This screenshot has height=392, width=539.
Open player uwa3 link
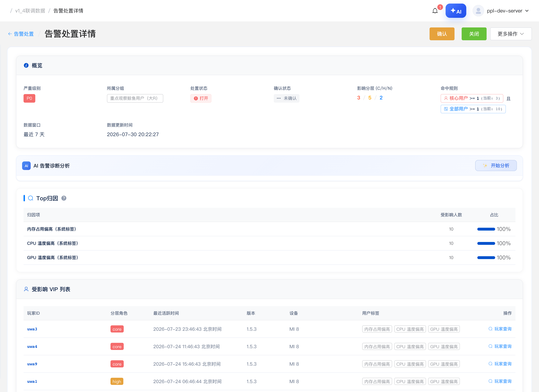tap(32, 329)
